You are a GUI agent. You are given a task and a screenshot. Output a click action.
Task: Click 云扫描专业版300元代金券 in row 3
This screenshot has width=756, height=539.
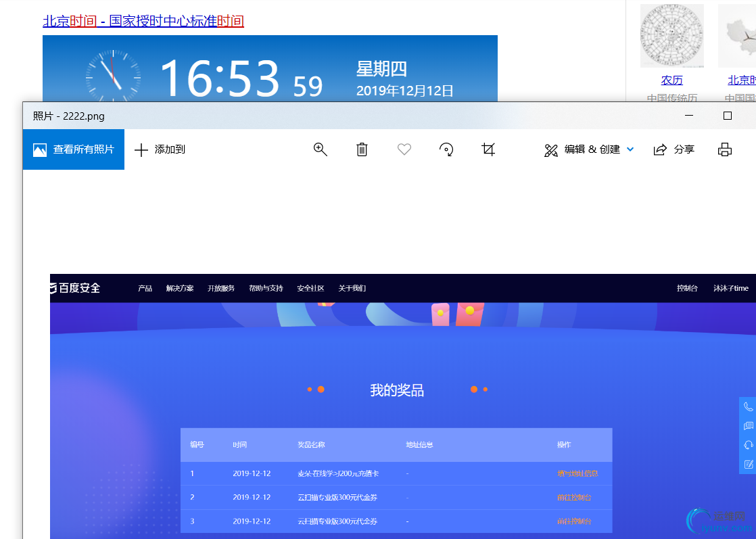337,521
